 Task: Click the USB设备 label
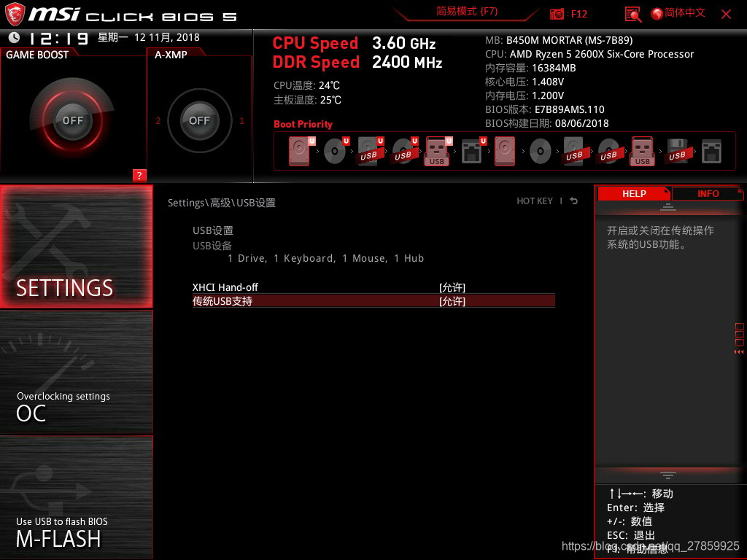(x=212, y=246)
